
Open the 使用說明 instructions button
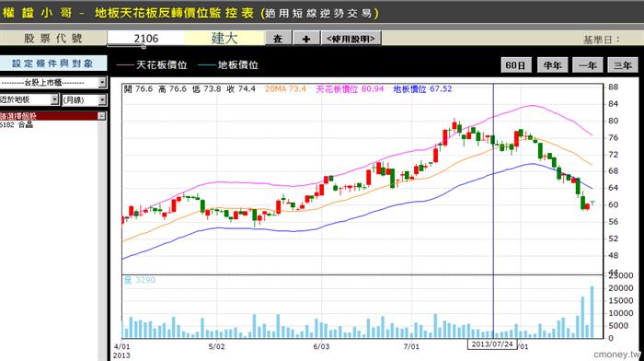(x=351, y=39)
